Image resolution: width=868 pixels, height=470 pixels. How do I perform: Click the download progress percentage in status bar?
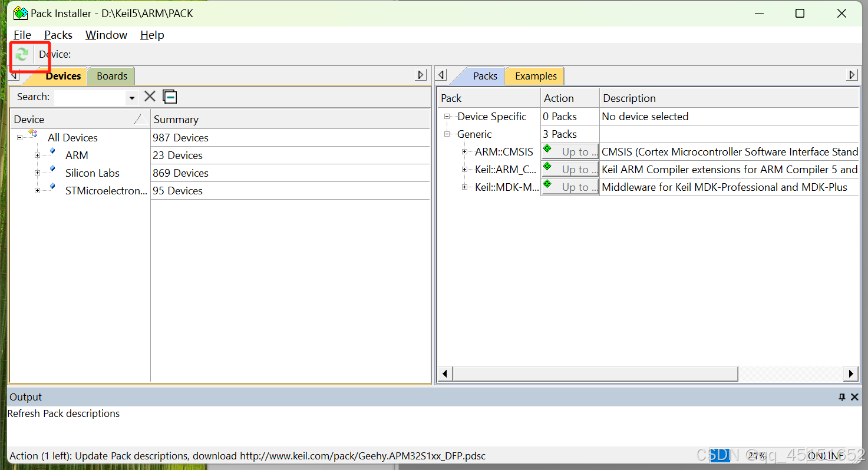pos(757,456)
